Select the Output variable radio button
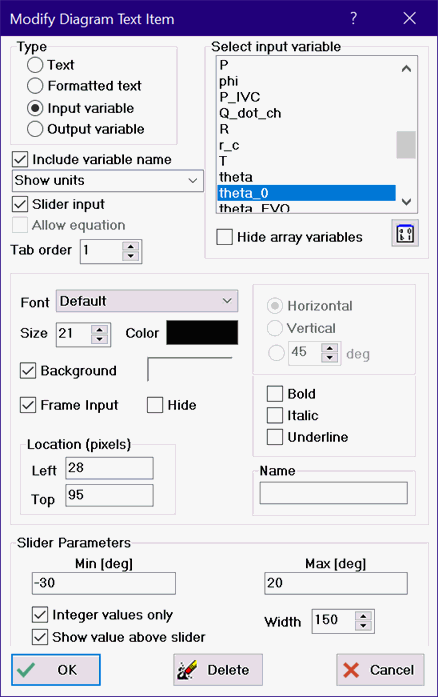438x697 pixels. coord(35,129)
